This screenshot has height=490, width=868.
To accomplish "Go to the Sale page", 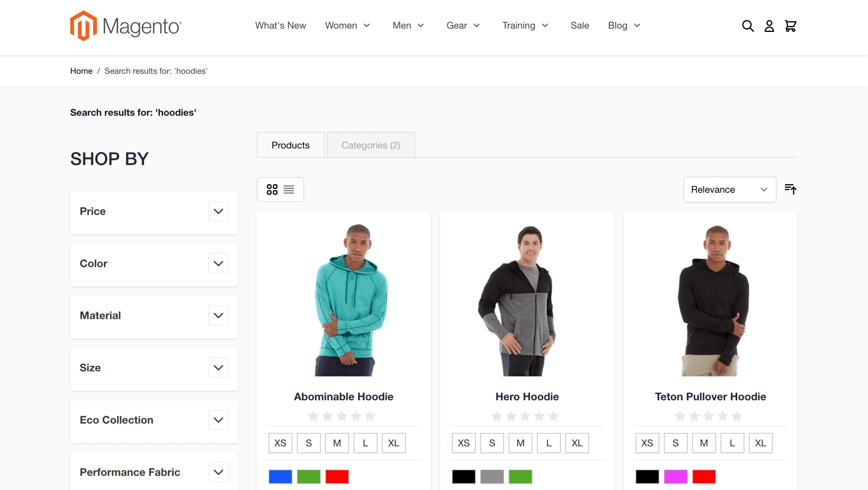I will click(580, 26).
